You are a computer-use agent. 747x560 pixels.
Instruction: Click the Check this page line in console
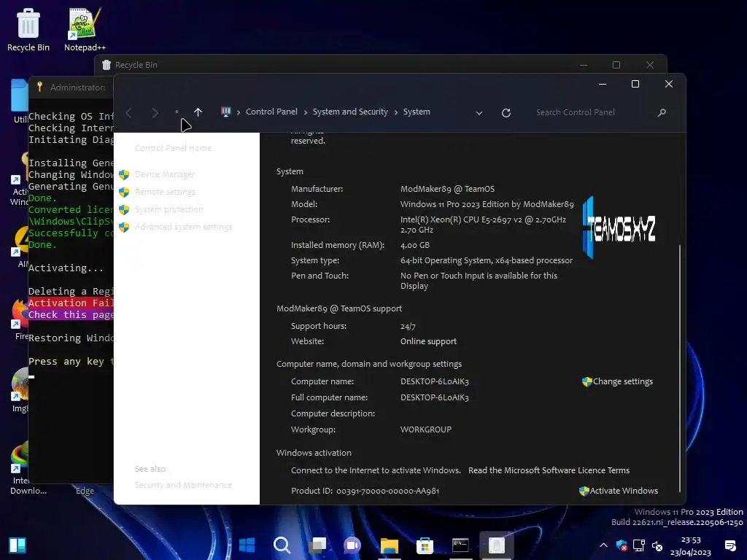point(71,315)
